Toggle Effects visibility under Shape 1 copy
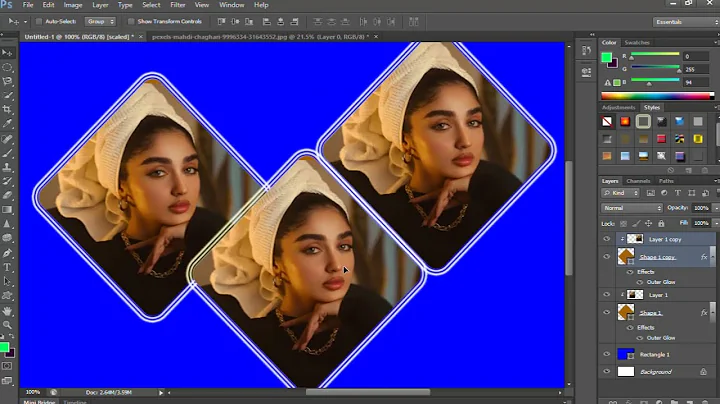Viewport: 720px width, 404px height. coord(630,272)
